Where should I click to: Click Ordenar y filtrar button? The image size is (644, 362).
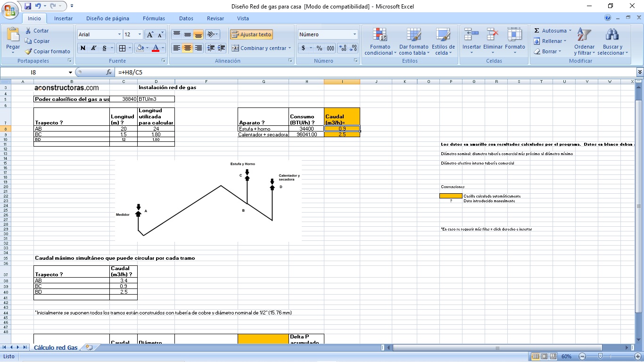tap(584, 41)
